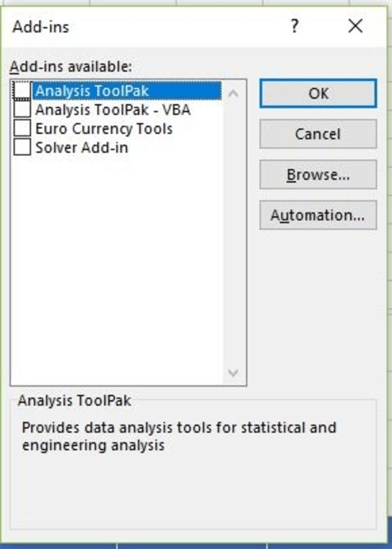
Task: Click the add-in description text
Action: pyautogui.click(x=179, y=436)
